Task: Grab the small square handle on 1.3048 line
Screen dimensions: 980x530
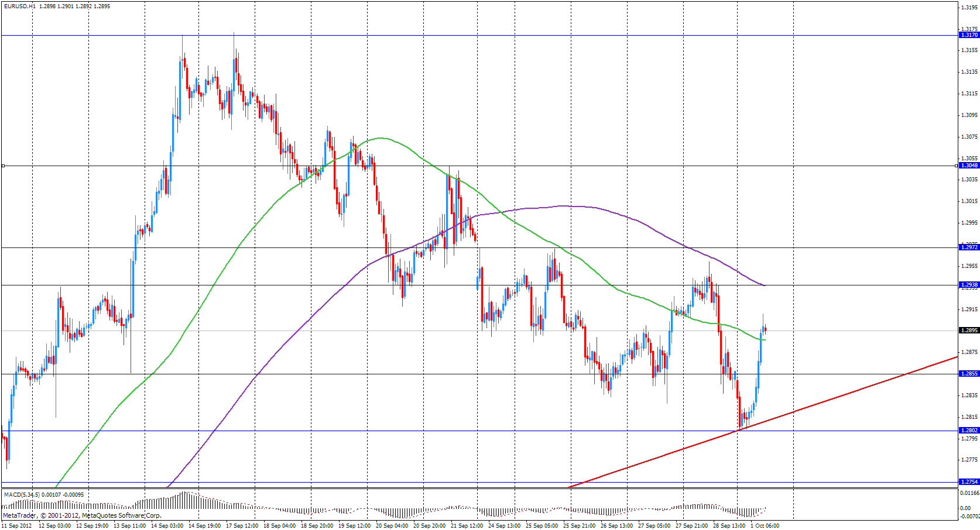Action: tap(3, 166)
